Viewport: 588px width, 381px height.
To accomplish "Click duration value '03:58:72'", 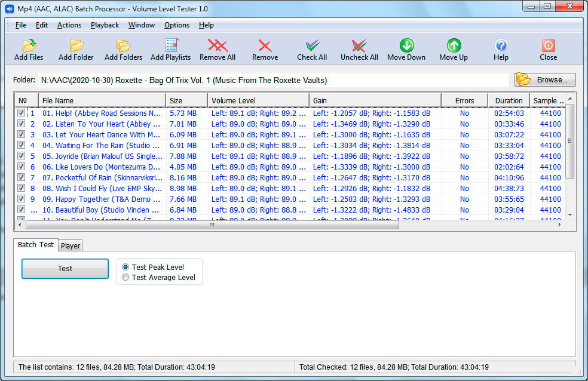I will click(509, 156).
